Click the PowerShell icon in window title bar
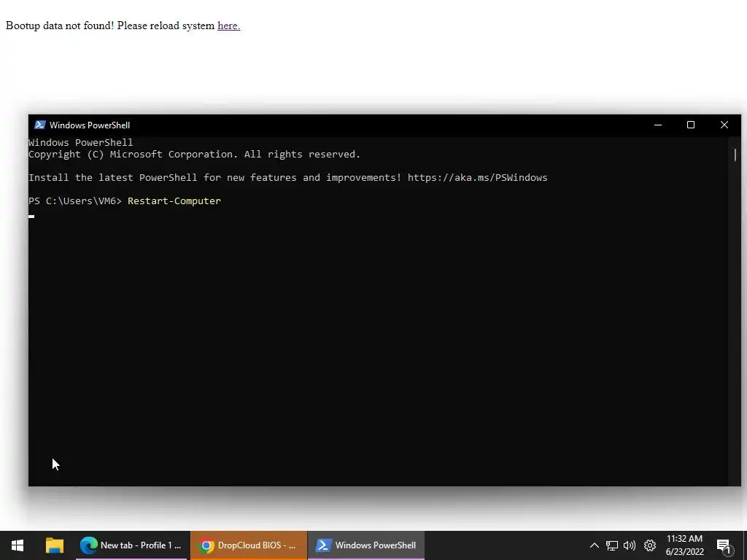Viewport: 747px width, 560px height. (x=40, y=125)
